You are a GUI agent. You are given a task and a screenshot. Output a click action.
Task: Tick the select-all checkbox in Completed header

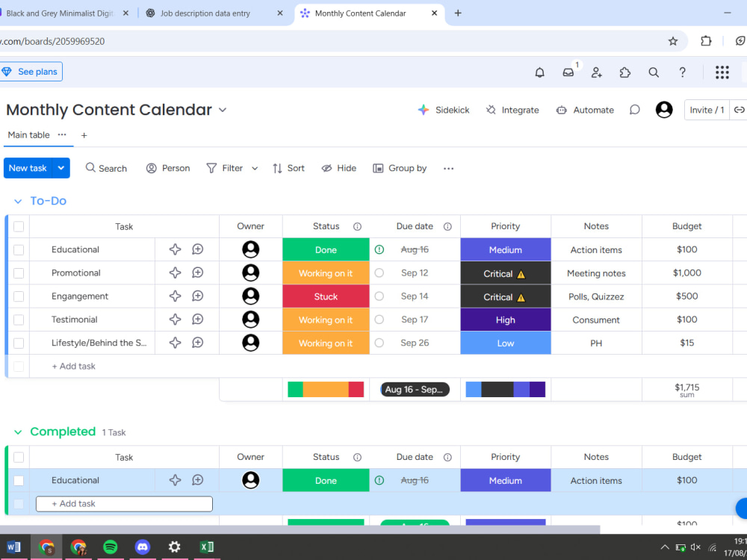tap(19, 457)
